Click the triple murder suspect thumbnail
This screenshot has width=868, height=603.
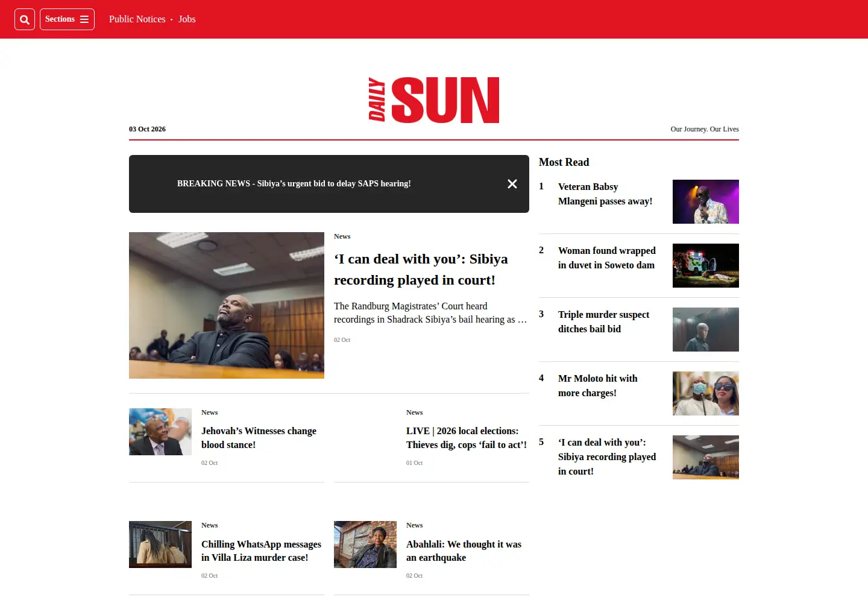pyautogui.click(x=706, y=329)
